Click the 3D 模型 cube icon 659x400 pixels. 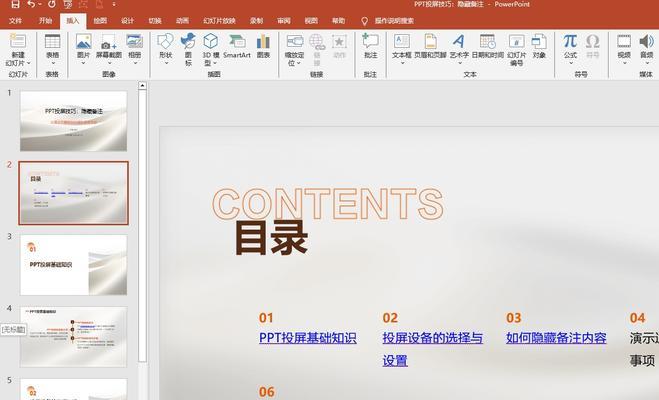pos(211,41)
